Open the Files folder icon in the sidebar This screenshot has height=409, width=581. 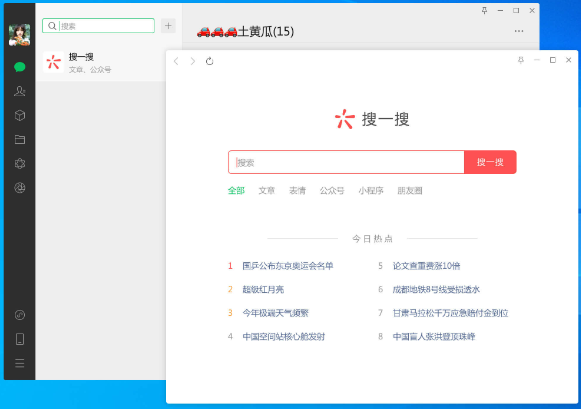click(x=20, y=139)
